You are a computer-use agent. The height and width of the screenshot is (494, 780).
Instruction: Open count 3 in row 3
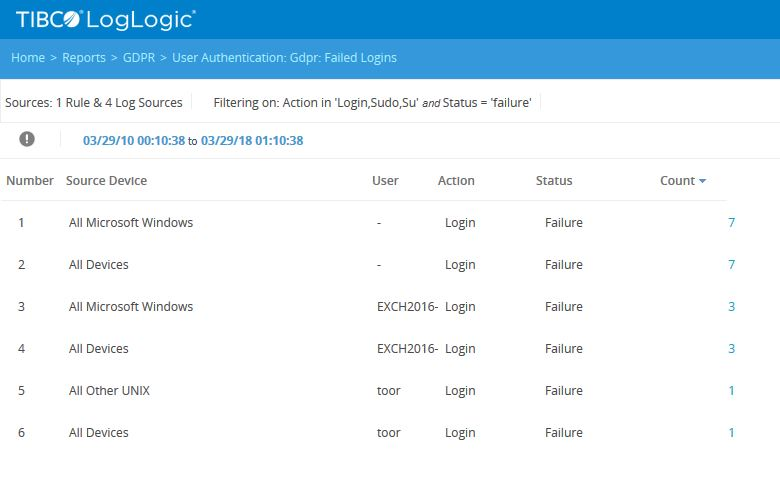[x=732, y=307]
